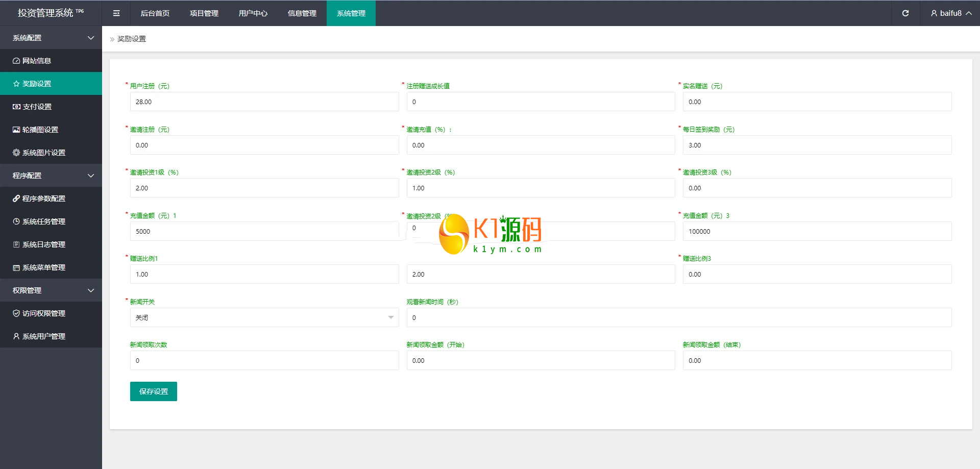Switch to the 项目管理 tab
Viewport: 980px width, 469px height.
pyautogui.click(x=204, y=13)
